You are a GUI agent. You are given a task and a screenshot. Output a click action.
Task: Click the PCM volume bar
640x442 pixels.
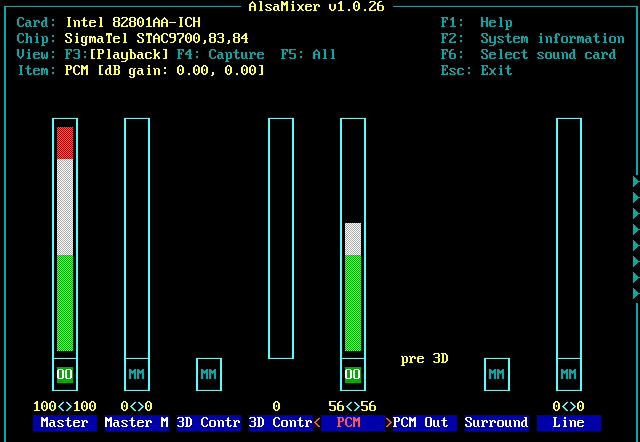pos(353,238)
